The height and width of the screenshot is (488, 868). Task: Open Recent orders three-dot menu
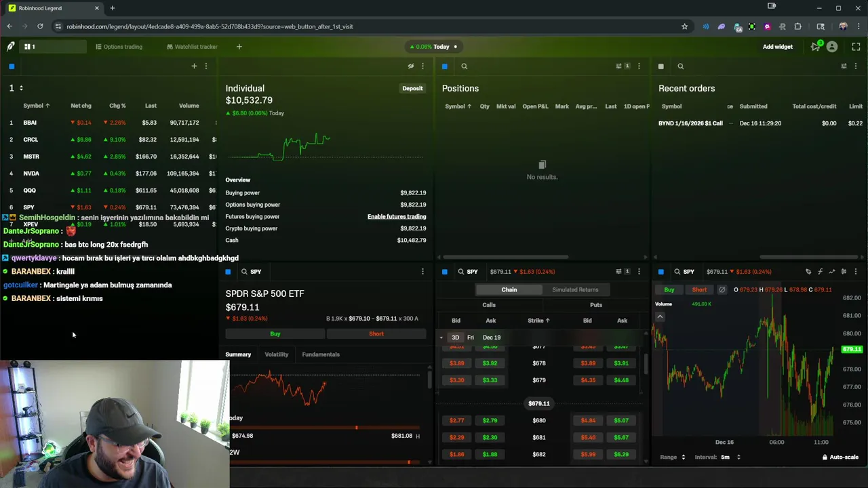(x=856, y=66)
